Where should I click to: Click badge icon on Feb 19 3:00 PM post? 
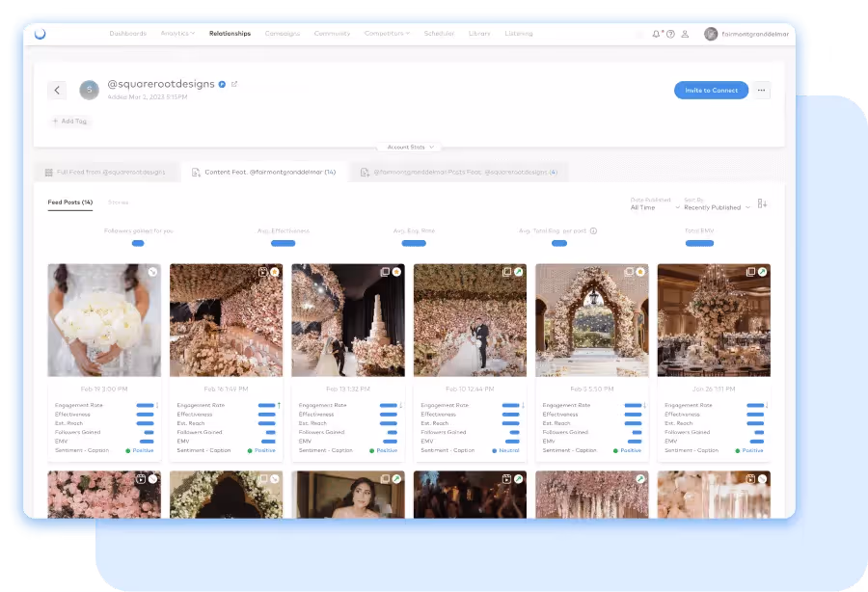point(152,272)
